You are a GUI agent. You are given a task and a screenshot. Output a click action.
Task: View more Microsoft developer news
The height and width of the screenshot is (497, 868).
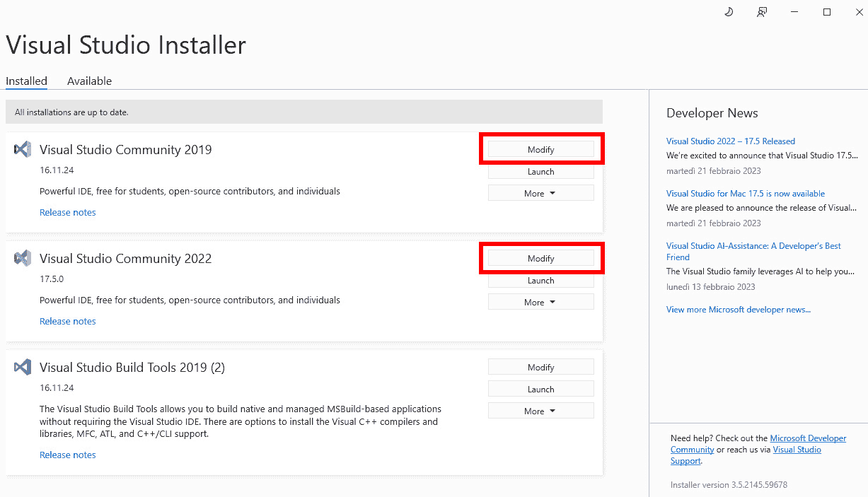pyautogui.click(x=738, y=309)
